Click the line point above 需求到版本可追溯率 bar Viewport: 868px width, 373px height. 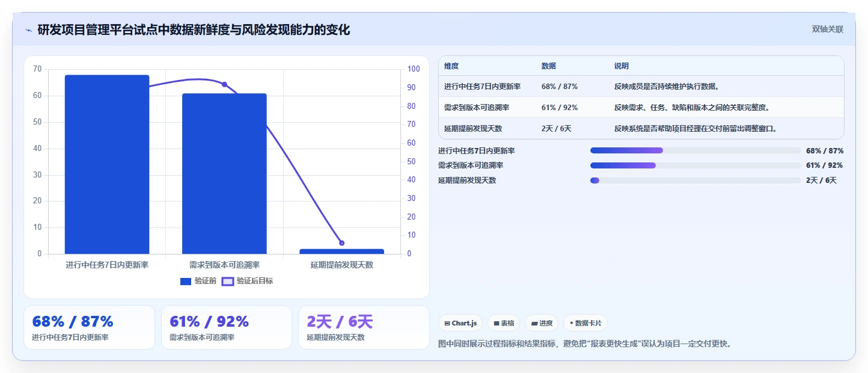(x=224, y=84)
